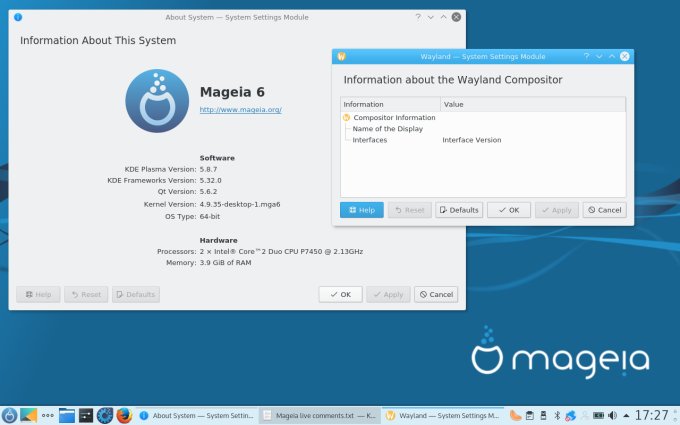Image resolution: width=680 pixels, height=425 pixels.
Task: Click the 17:27 clock in the panel
Action: (652, 415)
